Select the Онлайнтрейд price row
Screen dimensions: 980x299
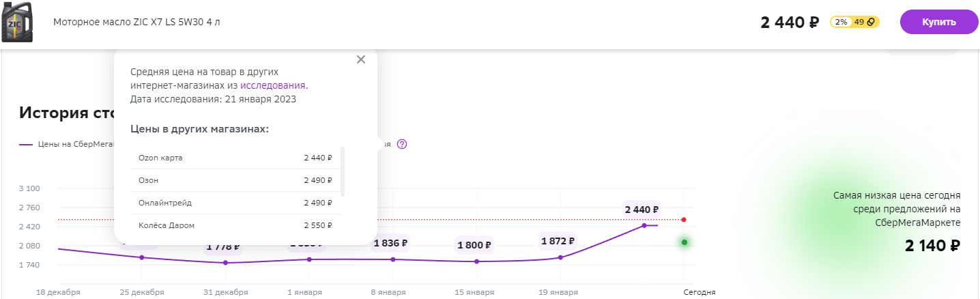[235, 203]
